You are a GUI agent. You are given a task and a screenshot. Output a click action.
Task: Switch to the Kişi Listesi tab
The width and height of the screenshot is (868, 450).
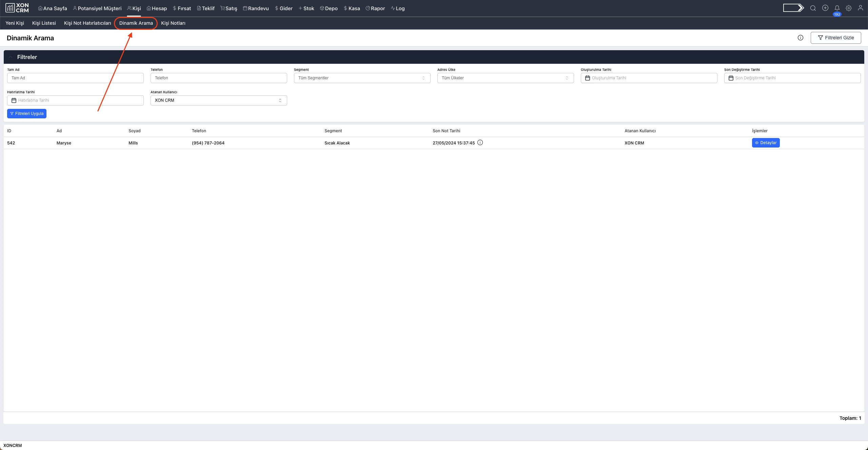tap(44, 23)
